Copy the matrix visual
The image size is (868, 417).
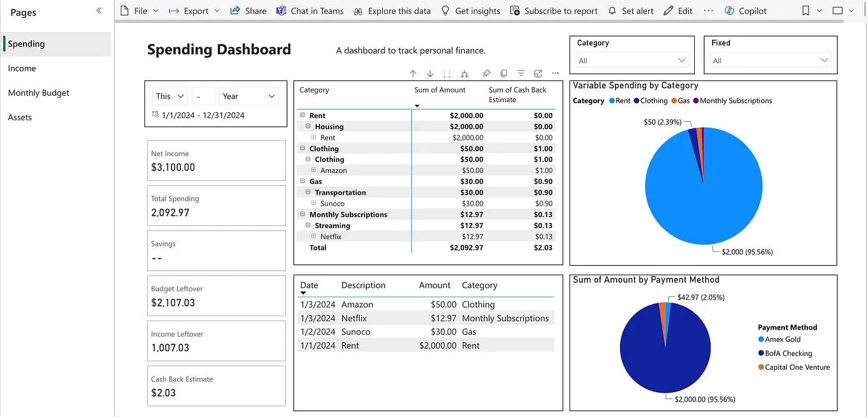point(504,73)
